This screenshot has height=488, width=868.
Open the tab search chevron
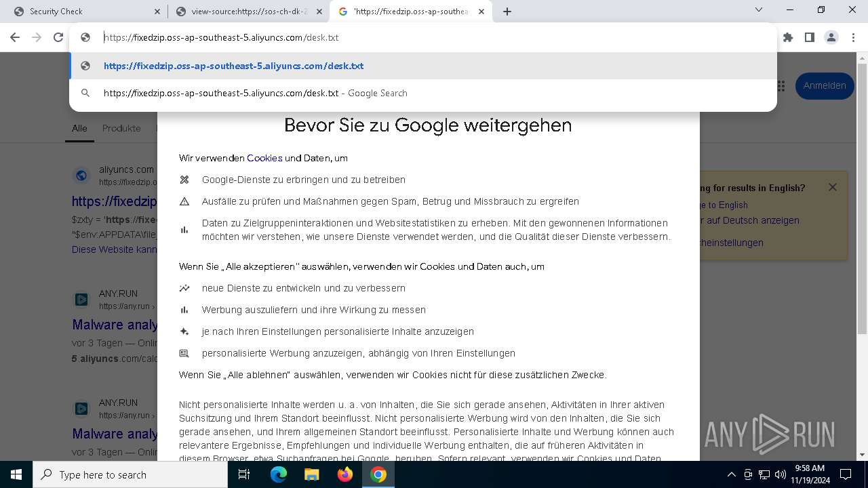759,9
